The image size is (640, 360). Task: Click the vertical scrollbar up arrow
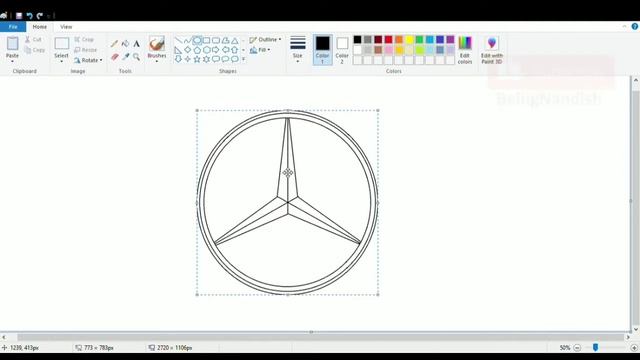[x=636, y=80]
